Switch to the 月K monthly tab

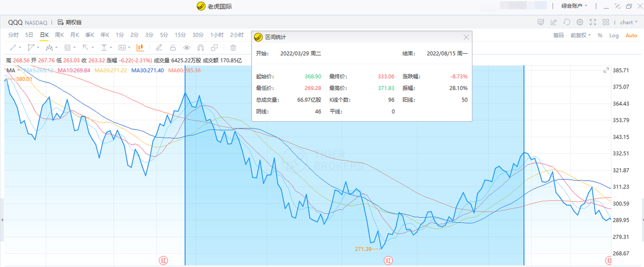click(74, 35)
